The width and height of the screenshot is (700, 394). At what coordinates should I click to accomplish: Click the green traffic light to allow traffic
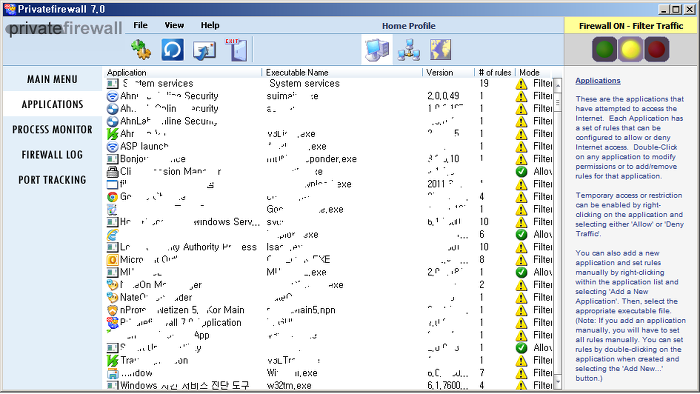tap(604, 49)
